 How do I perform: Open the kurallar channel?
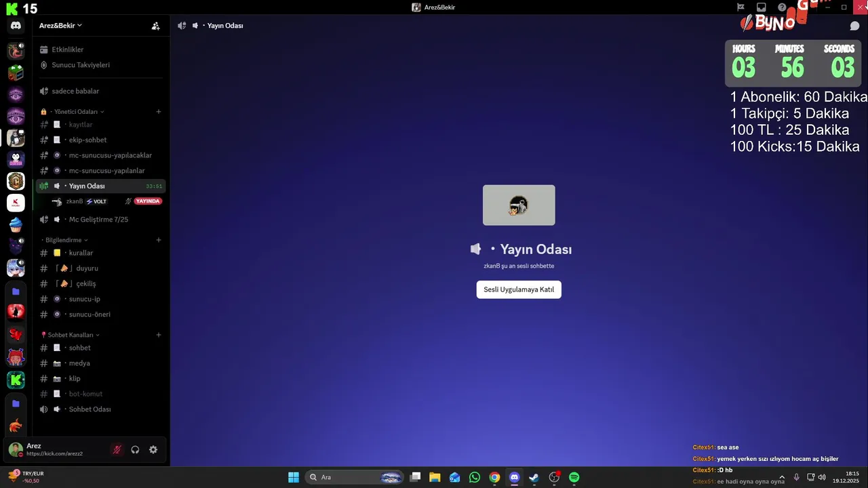coord(100,253)
